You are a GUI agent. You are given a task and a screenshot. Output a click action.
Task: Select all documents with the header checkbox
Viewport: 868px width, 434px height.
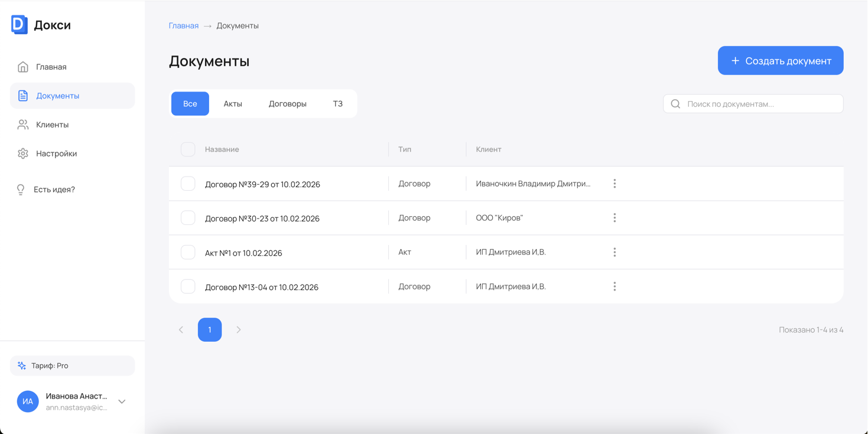pyautogui.click(x=188, y=149)
